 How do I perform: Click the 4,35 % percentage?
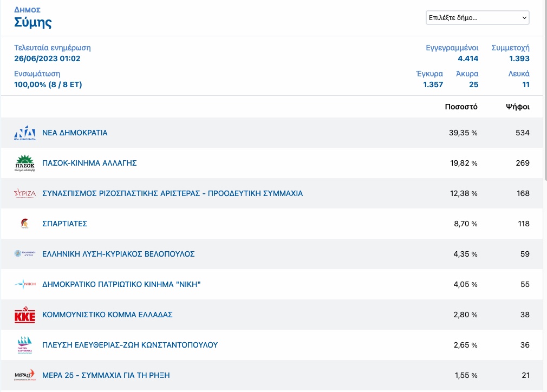[465, 254]
